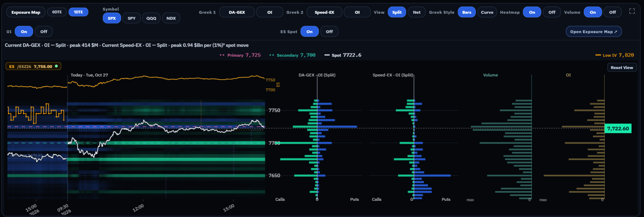Screen dimensions: 644x217
Task: Click the DA-GEX · OI (Split) chart title
Action: [317, 75]
